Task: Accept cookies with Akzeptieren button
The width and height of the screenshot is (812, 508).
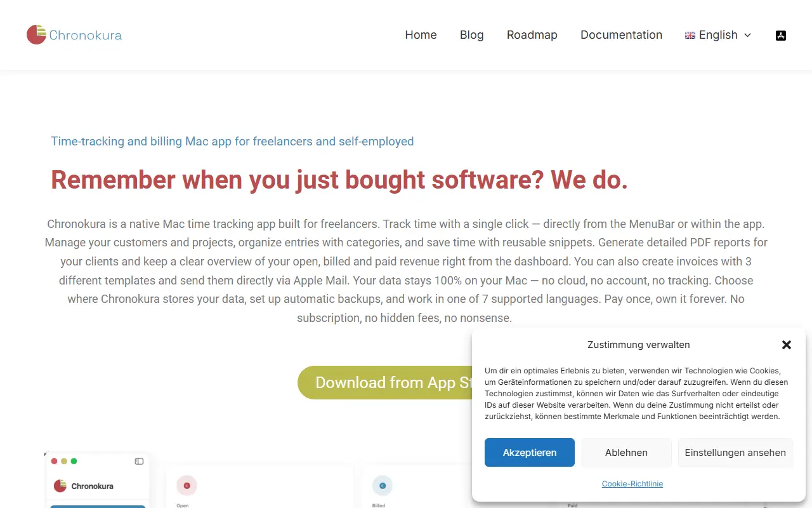Action: click(x=530, y=453)
